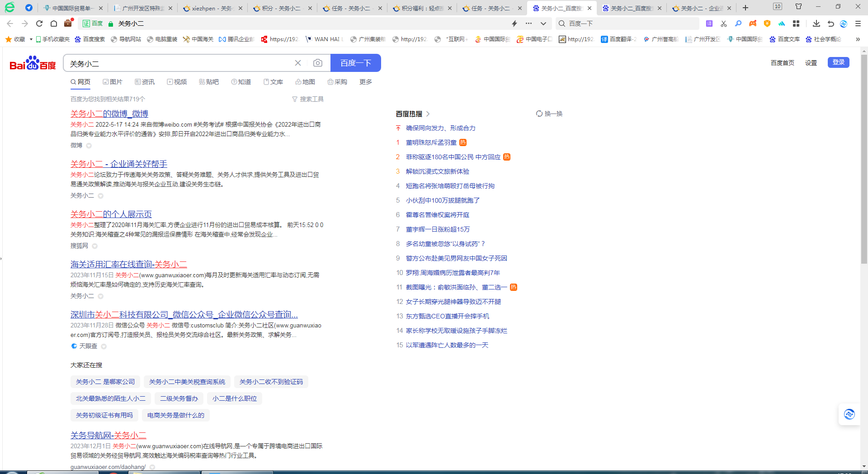Click the lightning speed mode icon
This screenshot has width=868, height=474.
click(x=514, y=24)
